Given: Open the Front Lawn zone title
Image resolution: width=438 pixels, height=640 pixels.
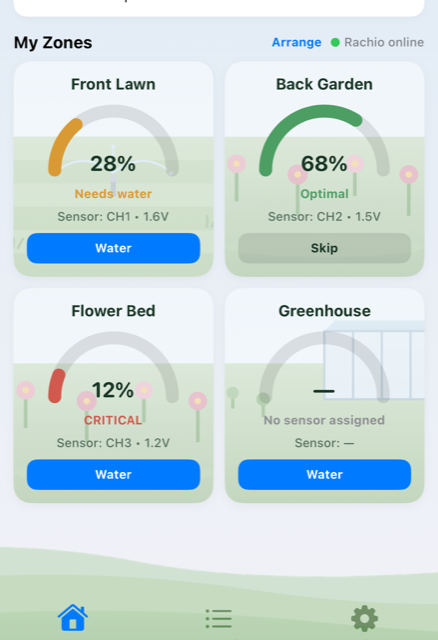Looking at the screenshot, I should tap(113, 84).
